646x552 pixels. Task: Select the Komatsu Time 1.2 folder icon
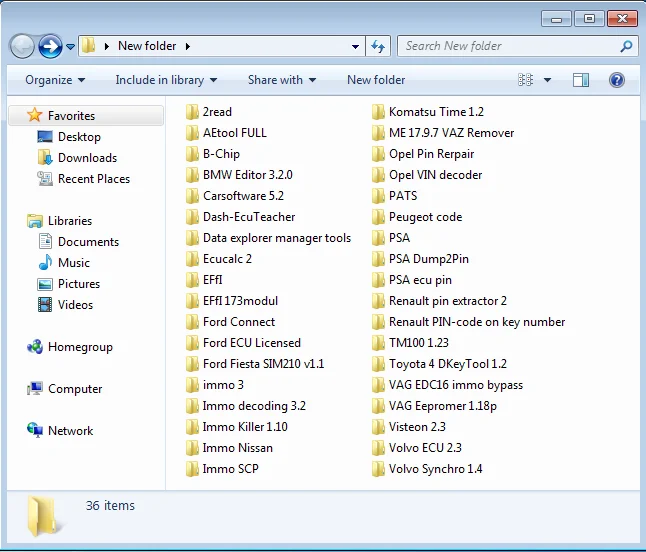(x=378, y=112)
